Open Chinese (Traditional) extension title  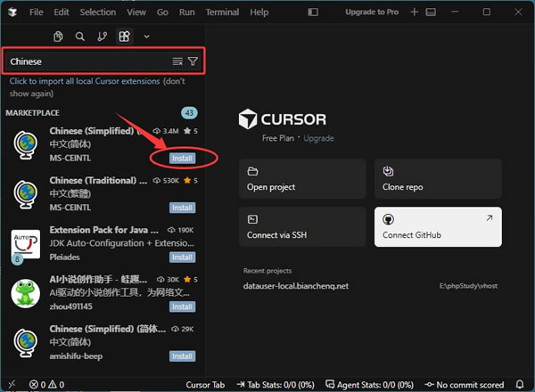point(98,180)
